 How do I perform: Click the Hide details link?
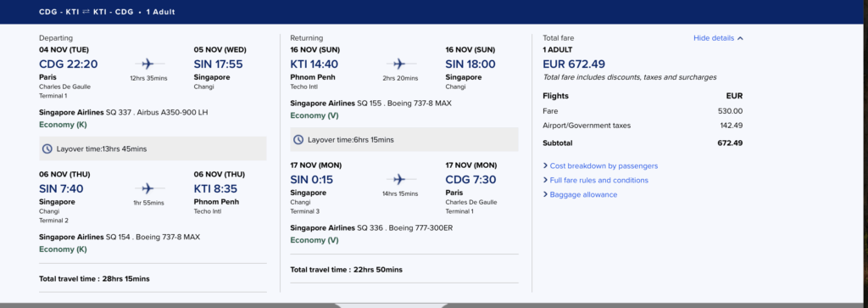pos(714,38)
